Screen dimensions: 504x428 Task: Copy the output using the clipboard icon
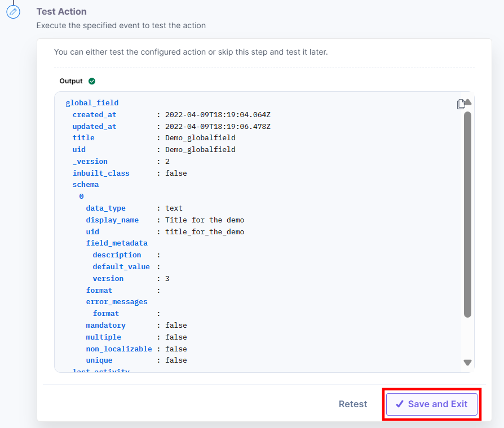(x=461, y=104)
